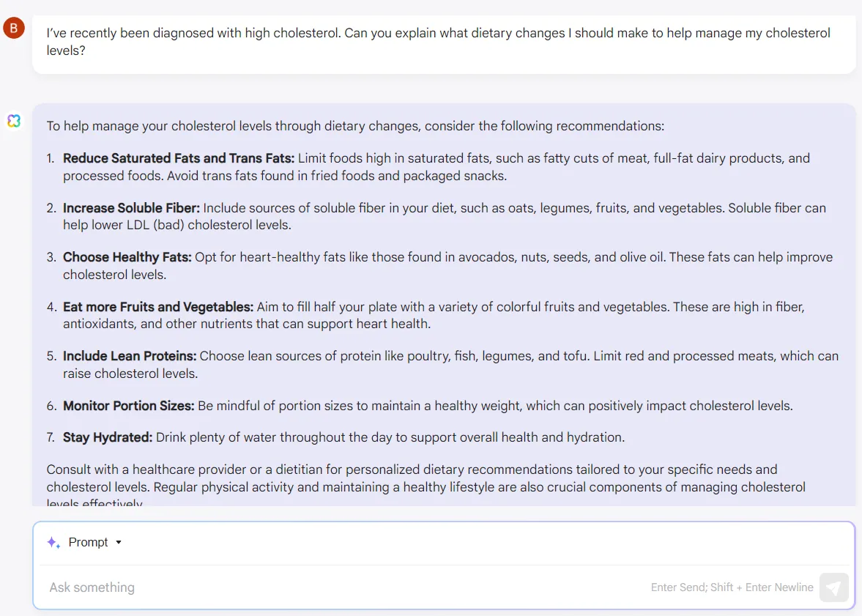The image size is (862, 616).
Task: Click the intro sentence about dietary recommendations
Action: [355, 126]
